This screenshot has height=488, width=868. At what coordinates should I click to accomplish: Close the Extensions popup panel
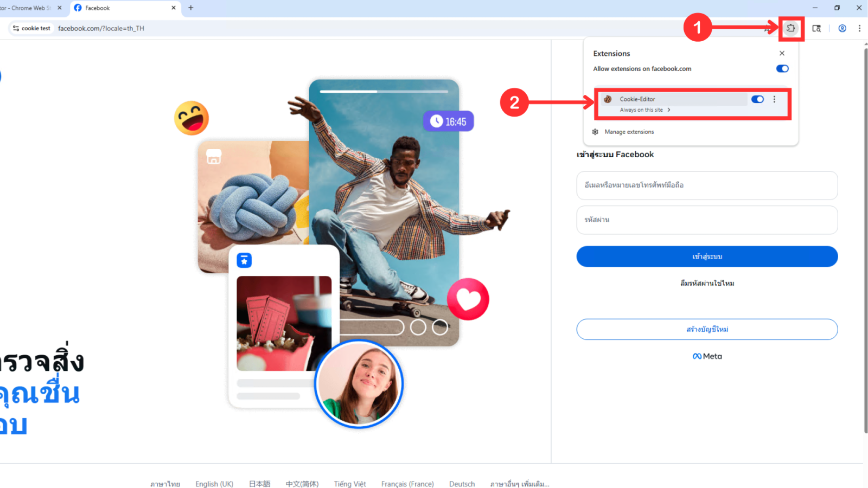pos(782,53)
